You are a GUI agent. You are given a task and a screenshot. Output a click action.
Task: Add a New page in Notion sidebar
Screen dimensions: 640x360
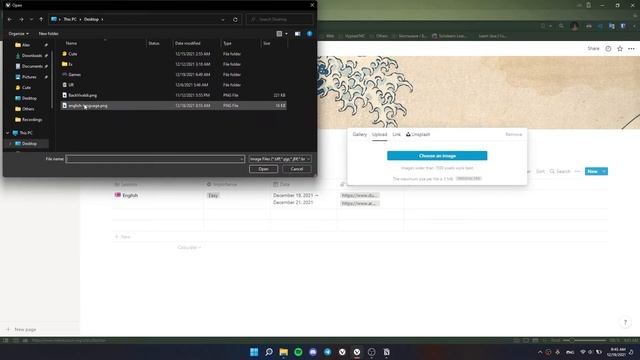coord(22,329)
